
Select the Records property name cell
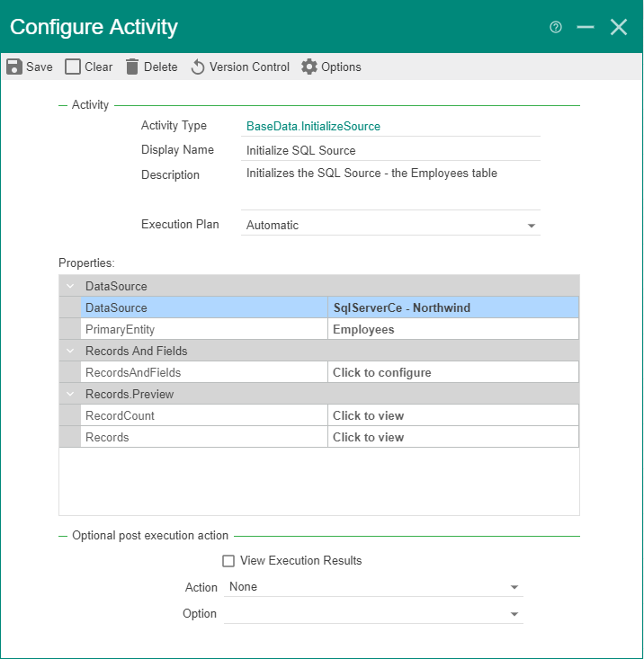[x=204, y=437]
